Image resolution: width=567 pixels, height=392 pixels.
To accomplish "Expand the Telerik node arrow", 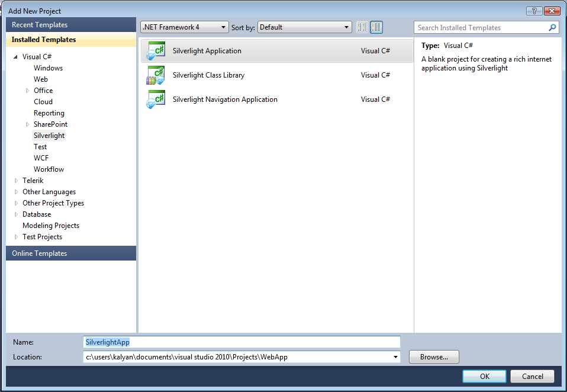I will [16, 181].
